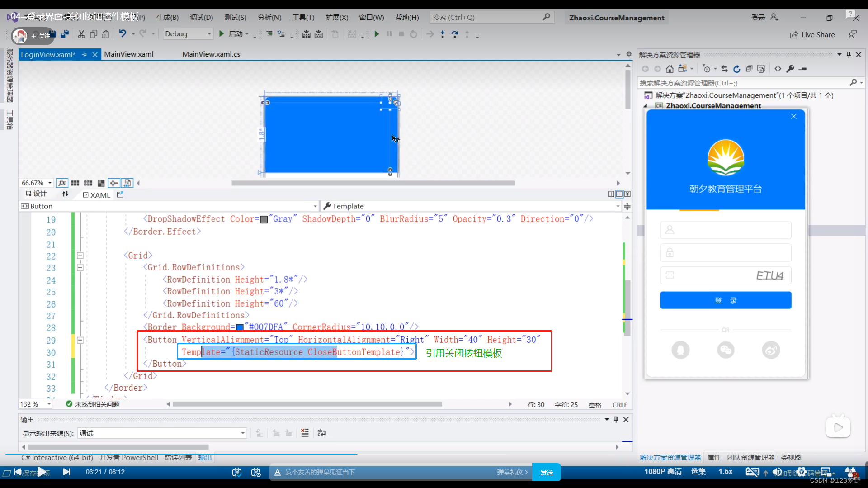The image size is (868, 488).
Task: Click the Clear All output icon
Action: click(305, 433)
